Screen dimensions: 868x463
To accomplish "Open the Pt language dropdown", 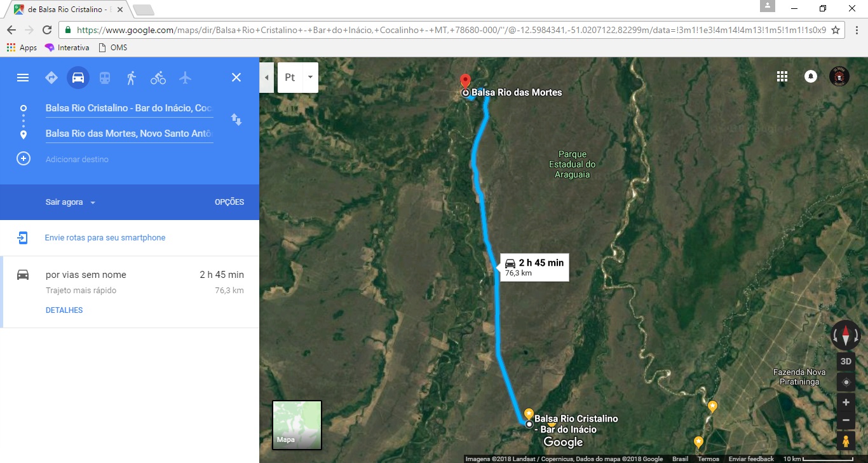I will 298,78.
